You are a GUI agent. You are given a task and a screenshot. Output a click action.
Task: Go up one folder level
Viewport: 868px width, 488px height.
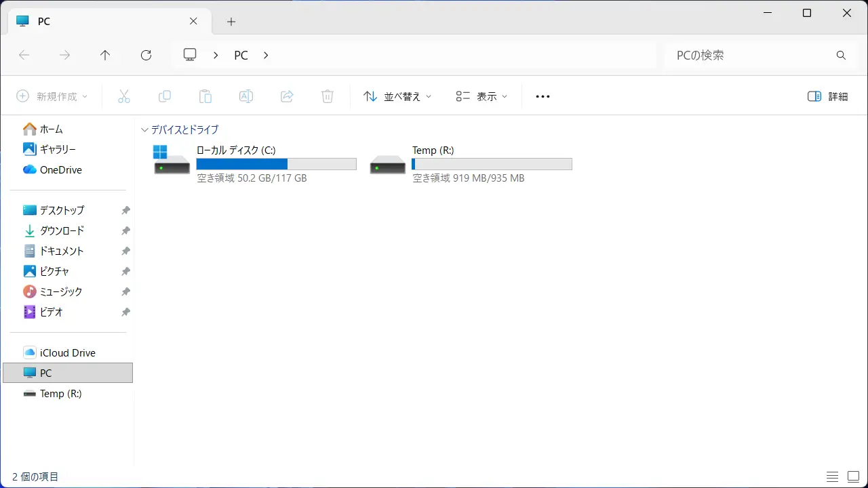click(105, 56)
